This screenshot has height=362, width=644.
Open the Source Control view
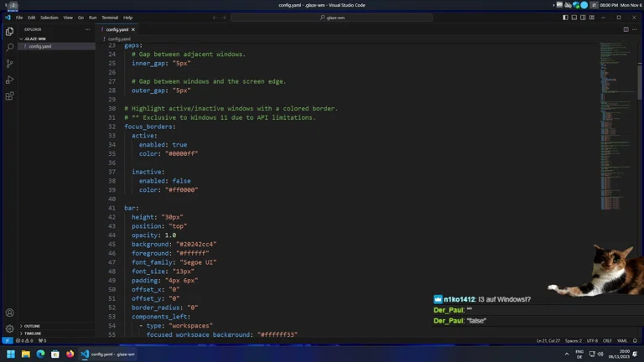click(10, 64)
